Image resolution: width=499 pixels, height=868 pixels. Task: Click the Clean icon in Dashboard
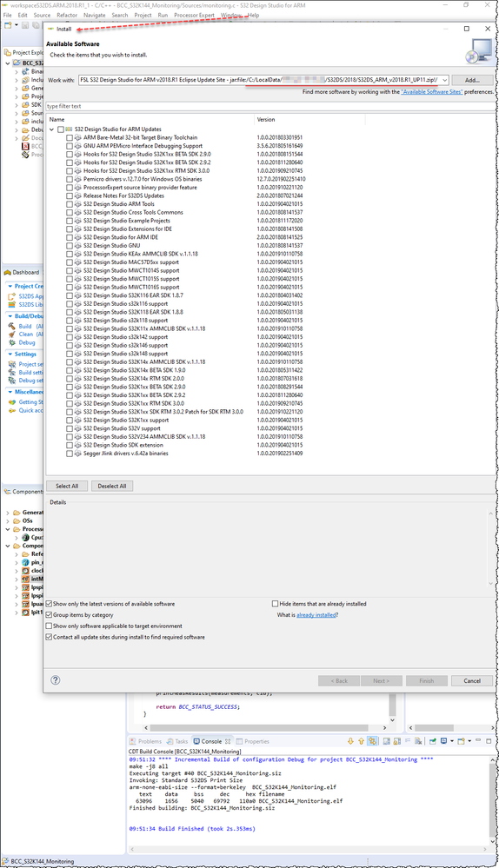pyautogui.click(x=11, y=335)
